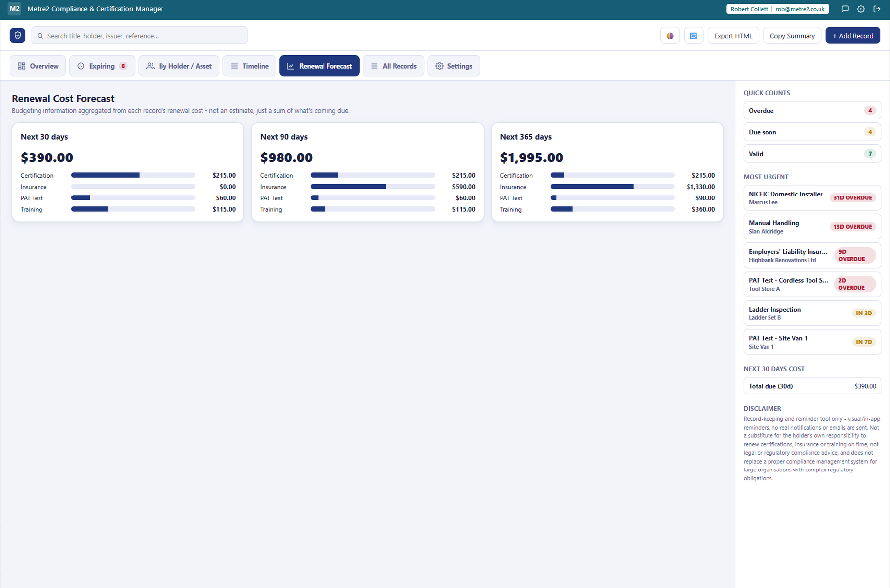This screenshot has height=588, width=890.
Task: Click the Copy Summary button
Action: pyautogui.click(x=792, y=36)
